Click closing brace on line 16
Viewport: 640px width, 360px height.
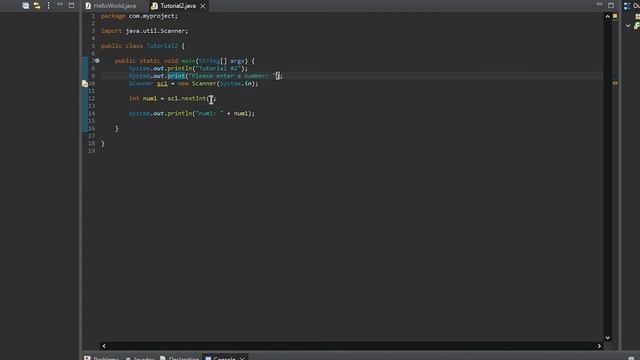pos(117,129)
